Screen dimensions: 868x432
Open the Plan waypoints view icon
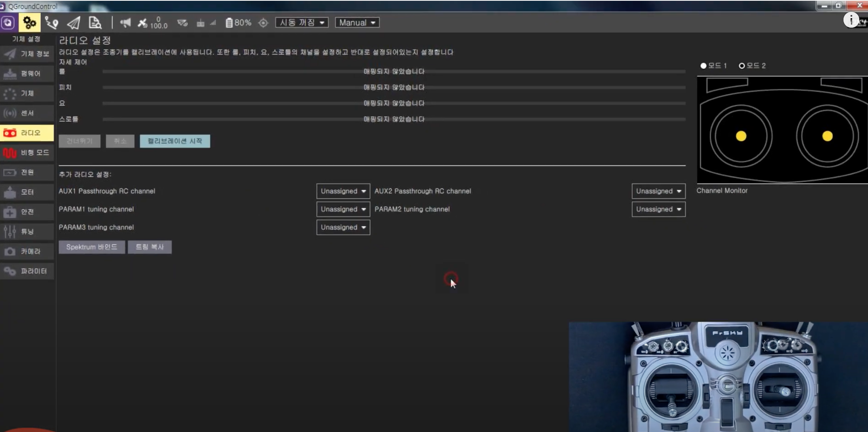pos(51,23)
